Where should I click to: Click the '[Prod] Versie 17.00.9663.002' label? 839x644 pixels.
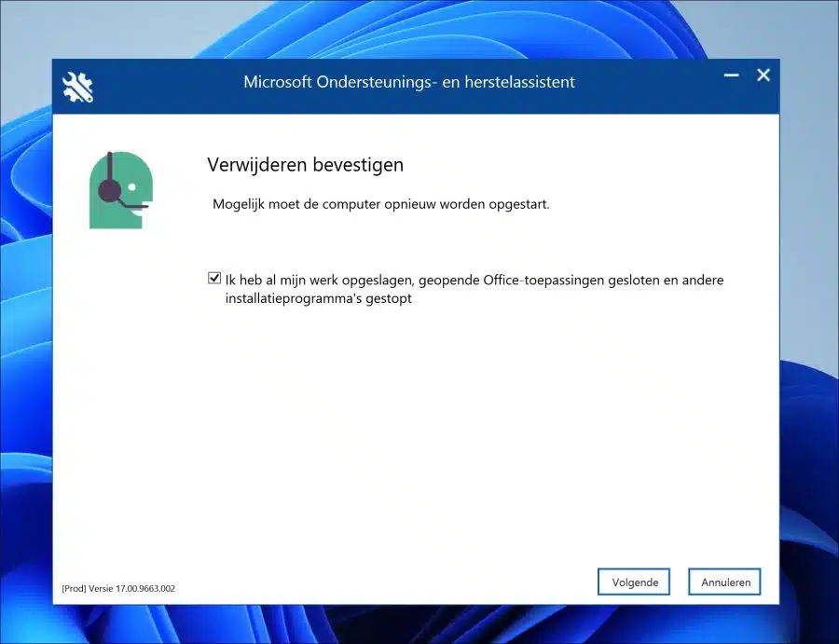click(x=118, y=588)
